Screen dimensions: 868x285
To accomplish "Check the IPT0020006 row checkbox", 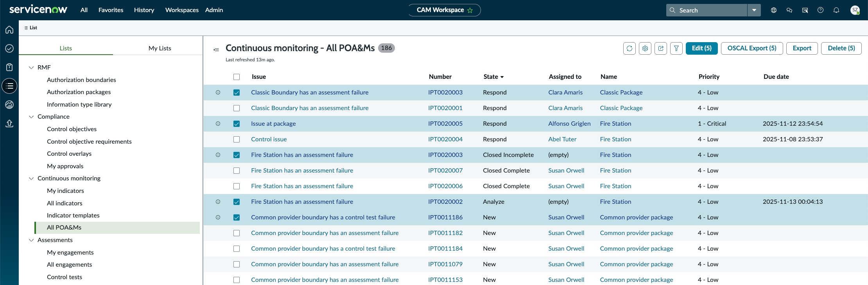I will (x=237, y=186).
